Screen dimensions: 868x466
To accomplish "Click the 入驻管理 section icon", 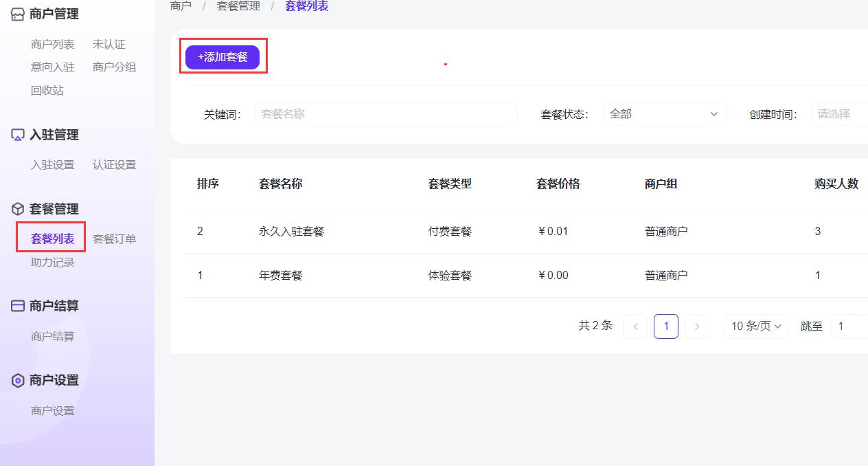I will pyautogui.click(x=18, y=135).
